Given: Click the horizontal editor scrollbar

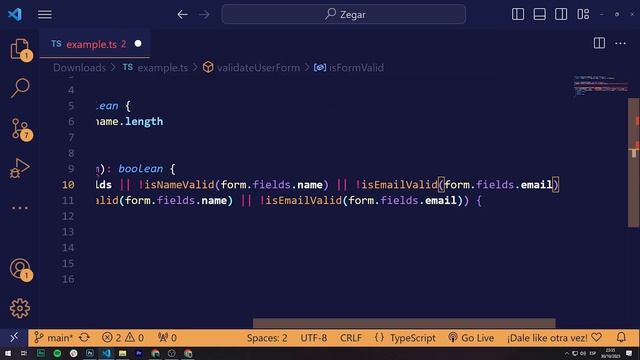Looking at the screenshot, I should (x=404, y=323).
